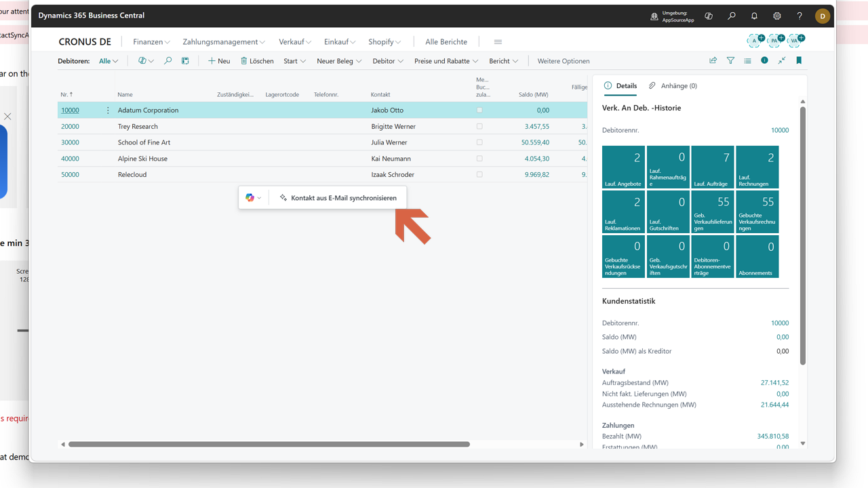Click the Löschen button
Viewport: 868px width, 488px height.
[x=257, y=61]
